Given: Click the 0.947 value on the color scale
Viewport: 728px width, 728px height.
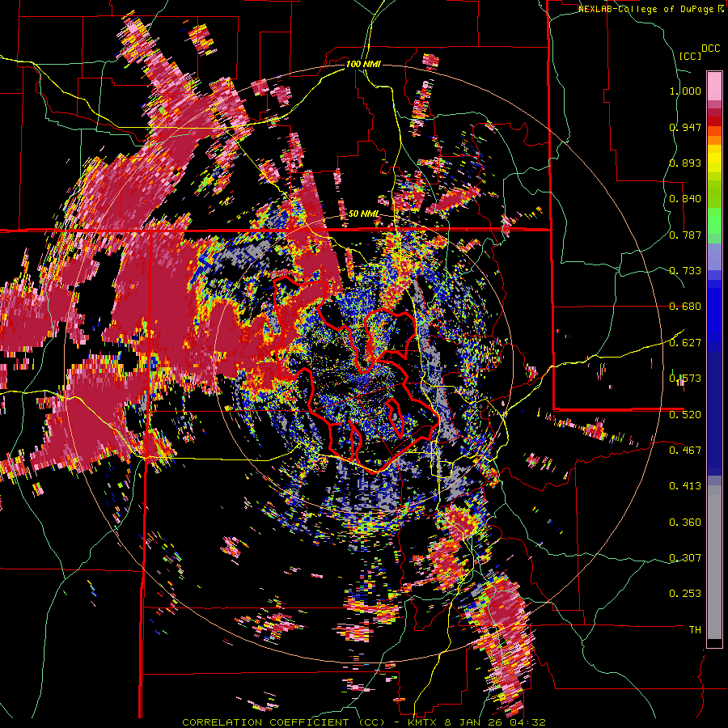Looking at the screenshot, I should point(685,127).
